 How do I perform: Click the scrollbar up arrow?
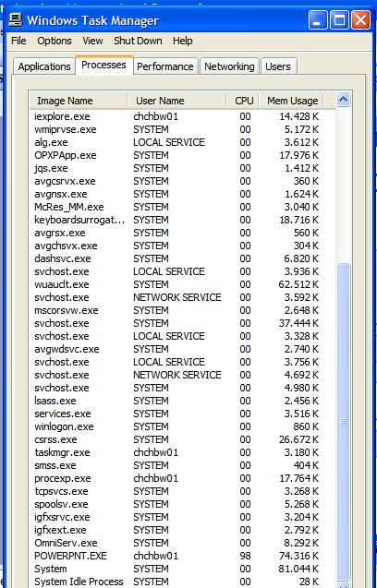point(343,100)
